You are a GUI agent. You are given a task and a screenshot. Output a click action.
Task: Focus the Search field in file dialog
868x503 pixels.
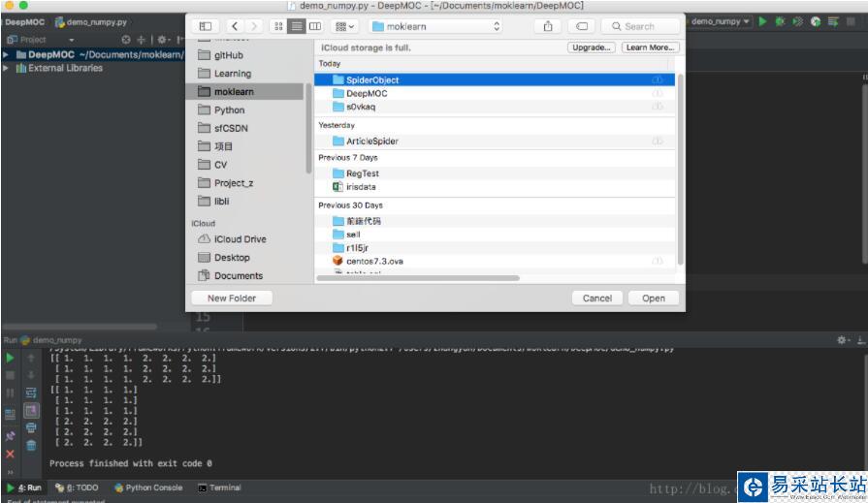click(641, 26)
